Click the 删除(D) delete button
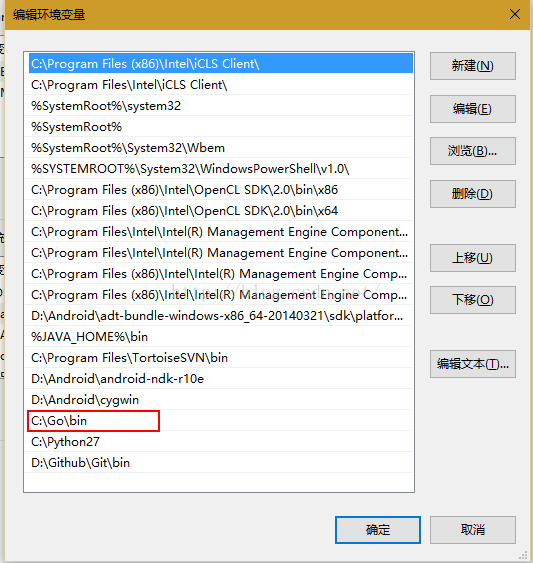 [473, 194]
